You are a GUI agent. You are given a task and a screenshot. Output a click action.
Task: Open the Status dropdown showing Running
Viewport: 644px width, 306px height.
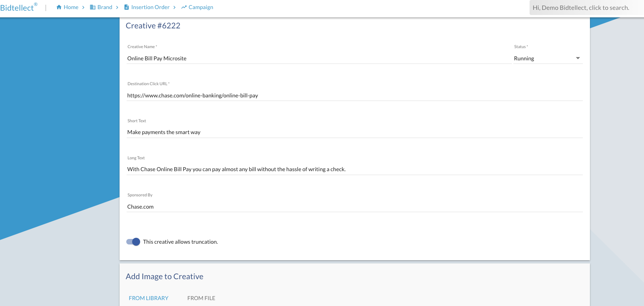point(548,58)
